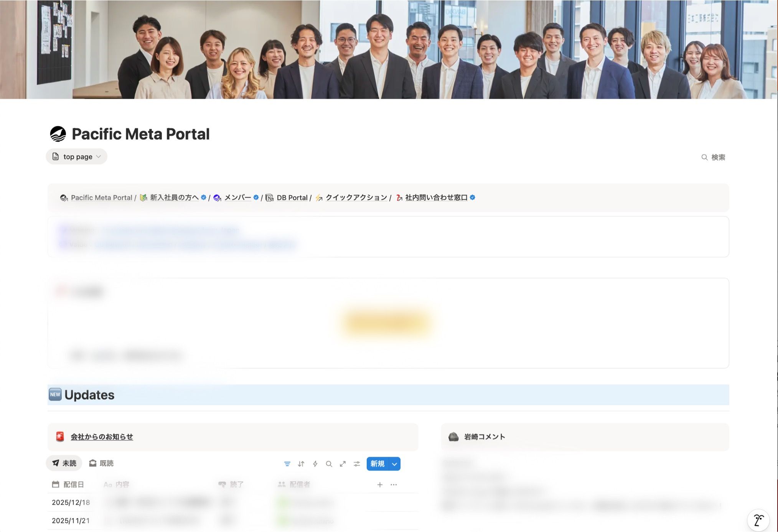Screen dimensions: 778x532
Task: Add a property with plus icon
Action: coord(380,484)
